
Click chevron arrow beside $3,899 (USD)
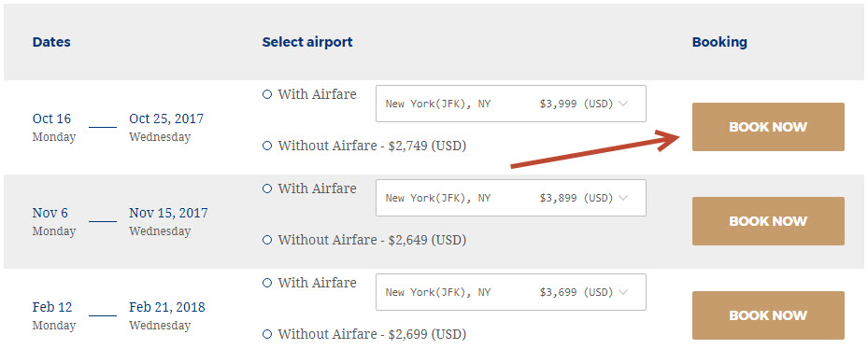tap(623, 198)
